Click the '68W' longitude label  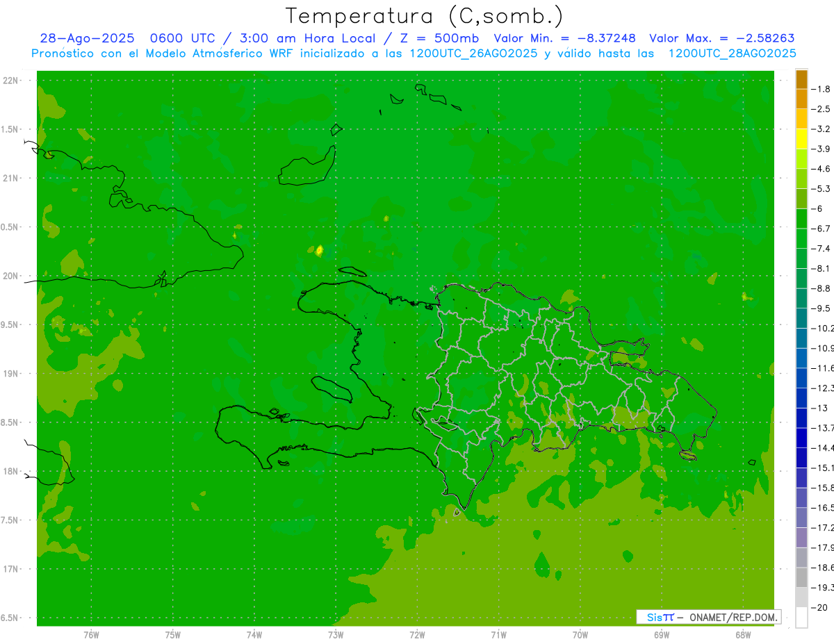pos(743,635)
